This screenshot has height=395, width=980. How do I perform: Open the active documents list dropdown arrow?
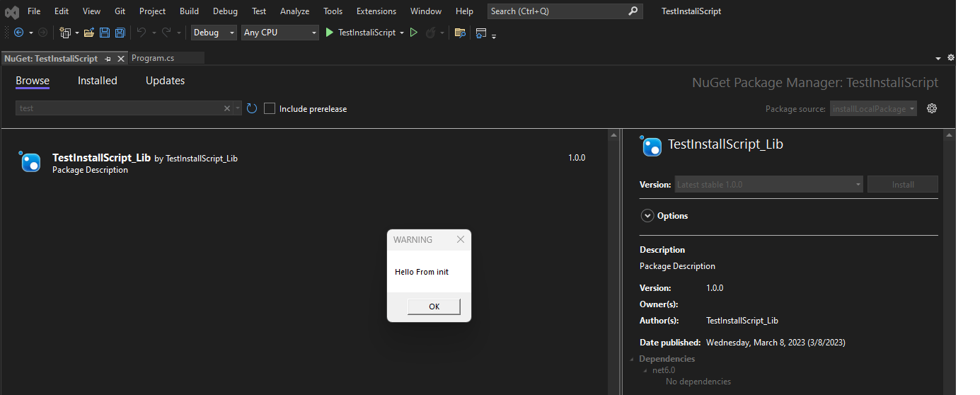tap(938, 58)
